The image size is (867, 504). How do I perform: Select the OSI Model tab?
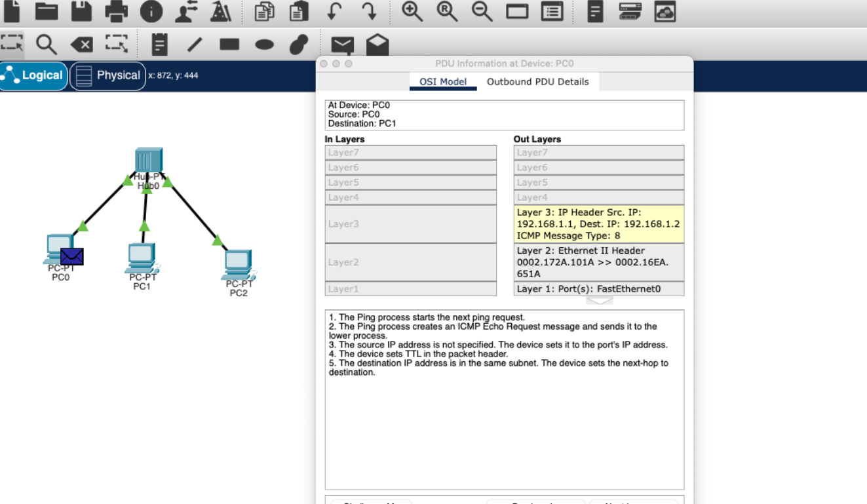[443, 82]
